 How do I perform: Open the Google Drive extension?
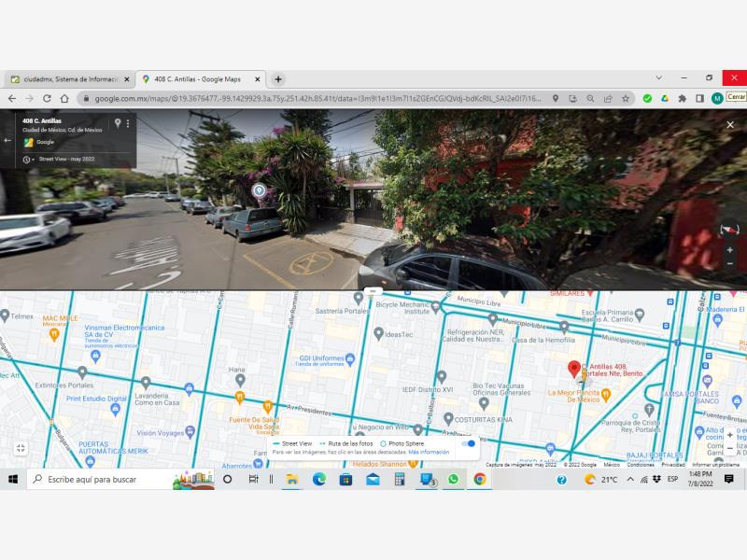pyautogui.click(x=665, y=99)
